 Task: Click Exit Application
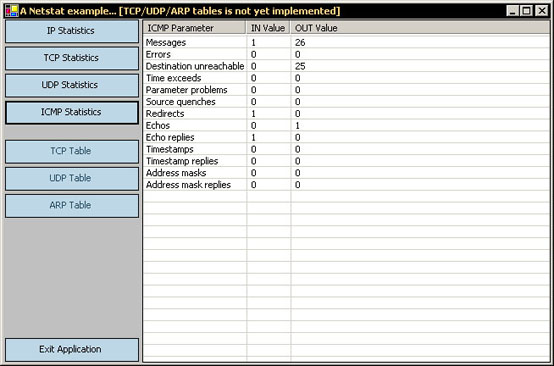click(72, 350)
